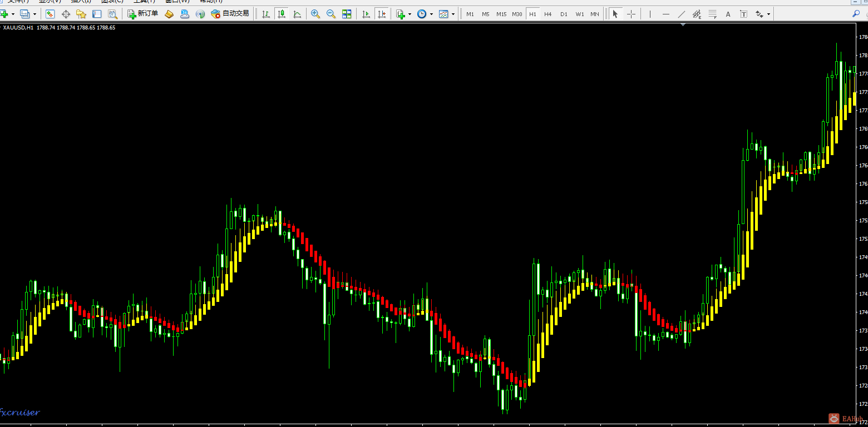Toggle the 自动交易 auto trading button
Image resolution: width=868 pixels, height=427 pixels.
point(230,14)
